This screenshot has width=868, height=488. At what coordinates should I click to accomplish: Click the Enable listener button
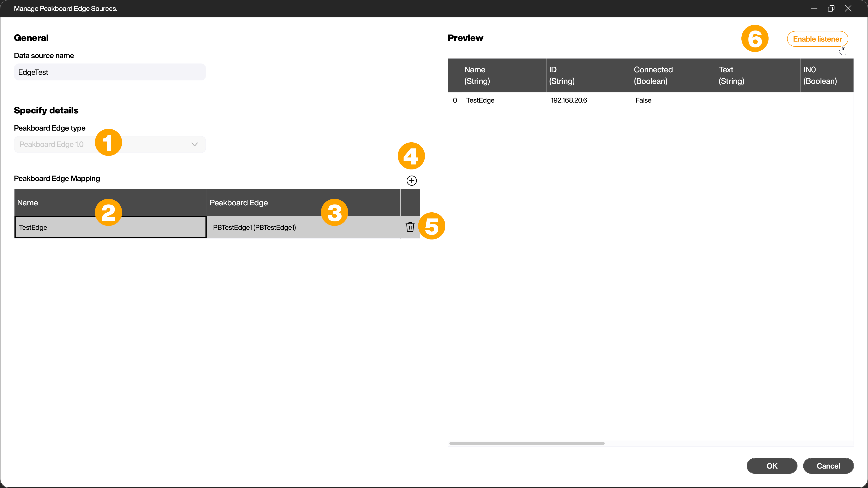point(817,39)
